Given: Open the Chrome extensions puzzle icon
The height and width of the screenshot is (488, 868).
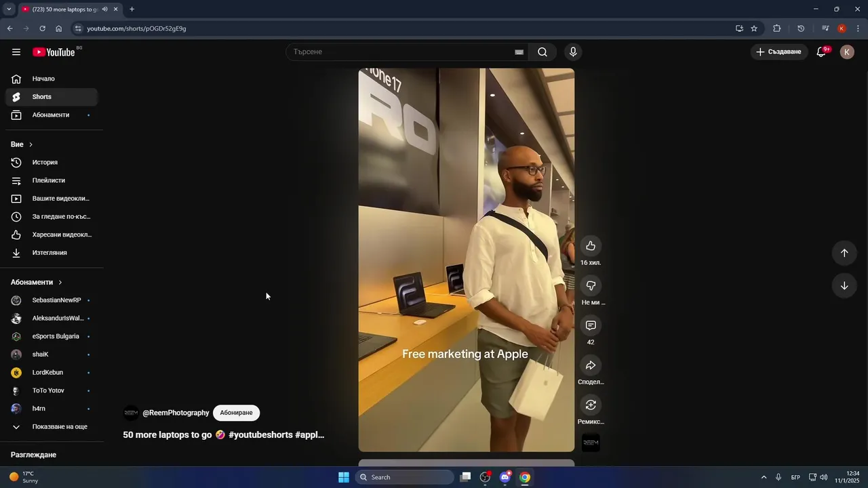Looking at the screenshot, I should (x=777, y=28).
